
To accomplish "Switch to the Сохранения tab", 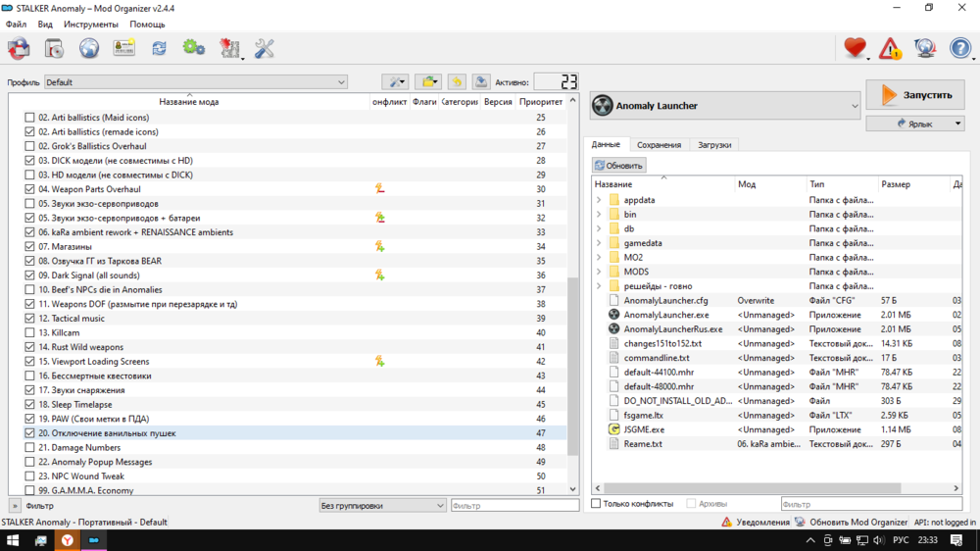I will click(x=659, y=145).
